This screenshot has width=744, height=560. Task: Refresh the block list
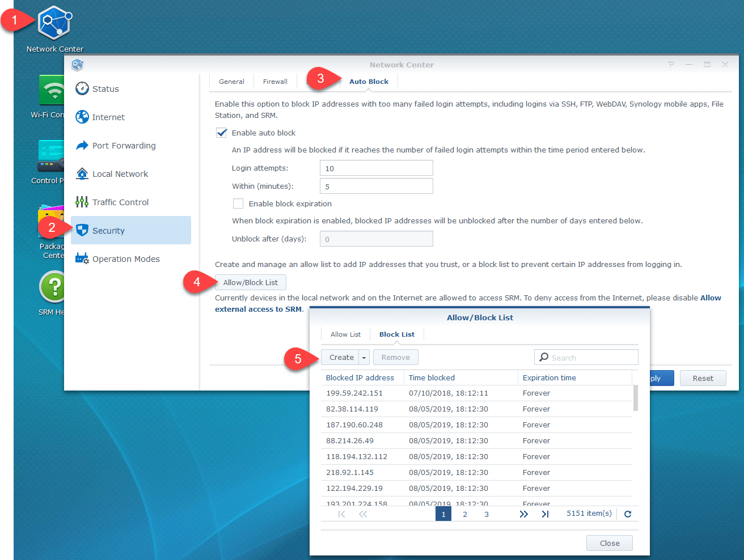pyautogui.click(x=628, y=514)
